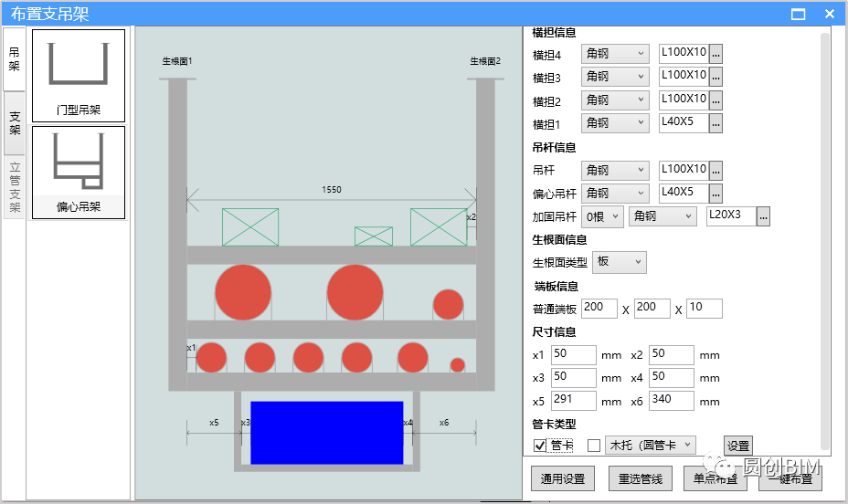The width and height of the screenshot is (848, 504).
Task: Click the blue duct rectangle in preview
Action: (x=326, y=433)
